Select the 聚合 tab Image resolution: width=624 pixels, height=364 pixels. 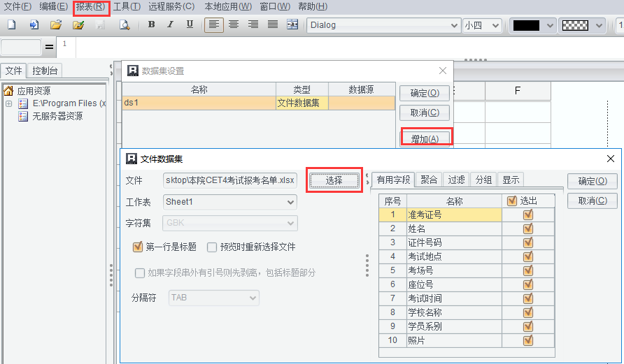point(429,180)
